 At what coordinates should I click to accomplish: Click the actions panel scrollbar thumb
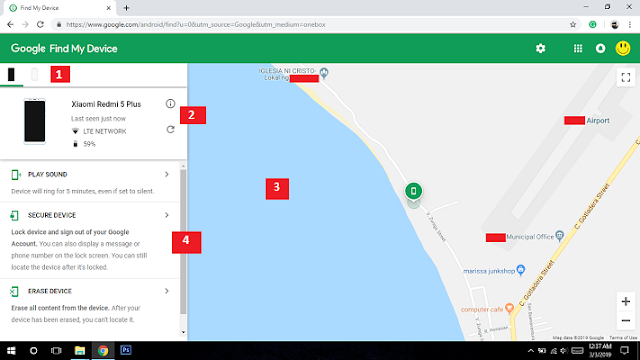point(183,241)
